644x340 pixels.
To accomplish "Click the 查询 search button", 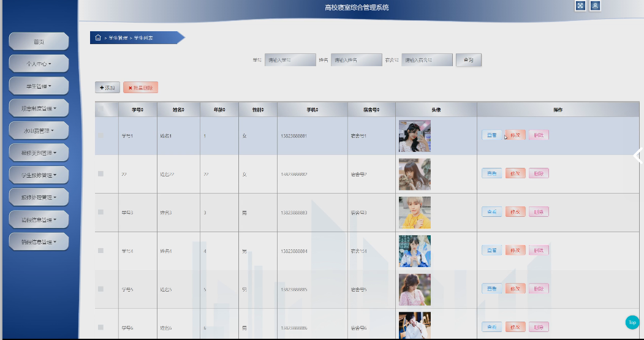I will coord(469,60).
